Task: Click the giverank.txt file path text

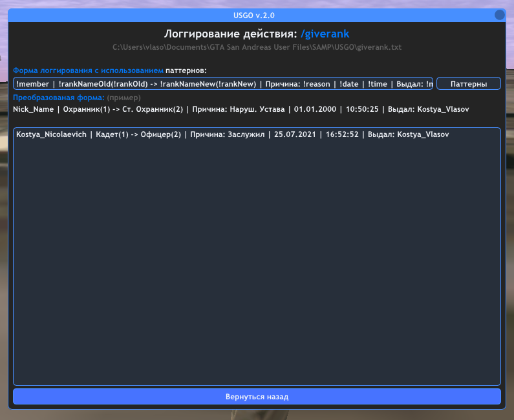Action: click(257, 47)
